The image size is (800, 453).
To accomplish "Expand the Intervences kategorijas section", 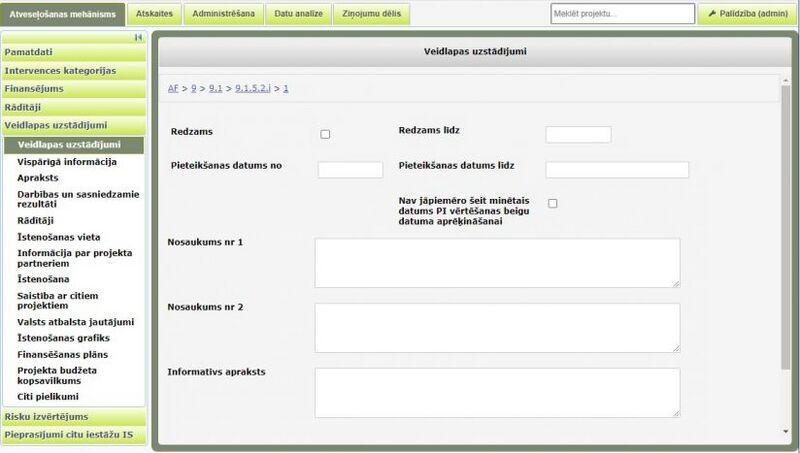I will (74, 71).
